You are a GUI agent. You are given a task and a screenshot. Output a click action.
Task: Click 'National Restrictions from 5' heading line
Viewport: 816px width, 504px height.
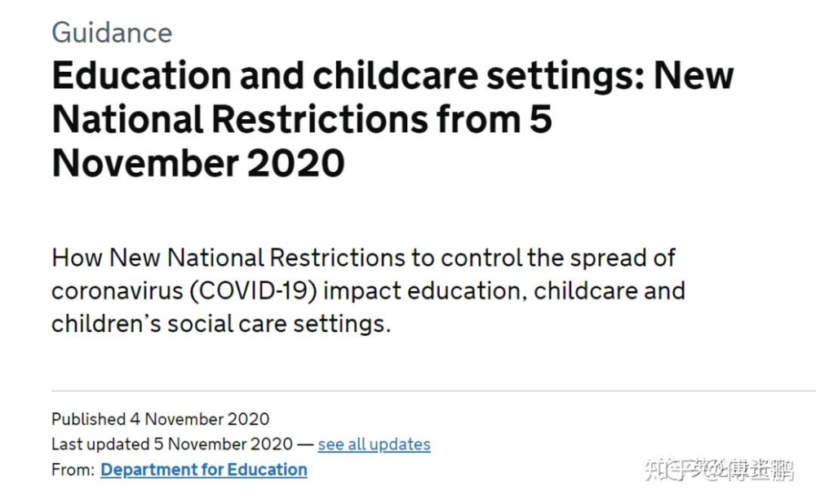point(302,120)
